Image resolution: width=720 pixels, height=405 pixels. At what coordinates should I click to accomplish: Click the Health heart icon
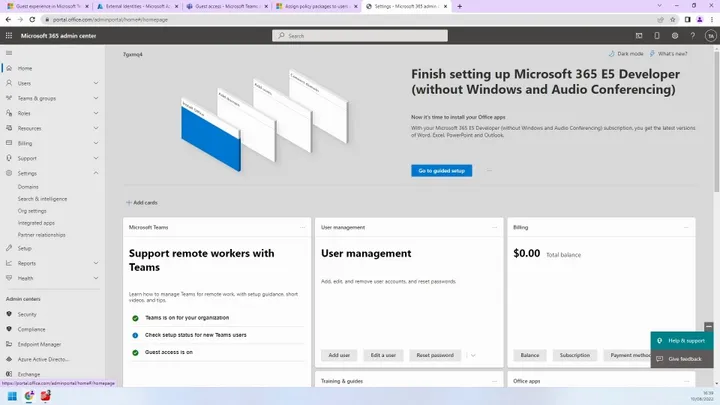pos(9,278)
